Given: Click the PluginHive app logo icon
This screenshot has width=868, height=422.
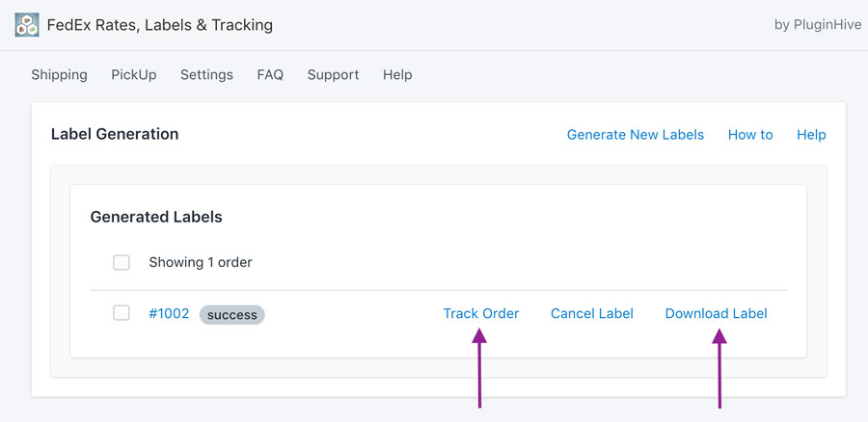Looking at the screenshot, I should click(x=27, y=25).
